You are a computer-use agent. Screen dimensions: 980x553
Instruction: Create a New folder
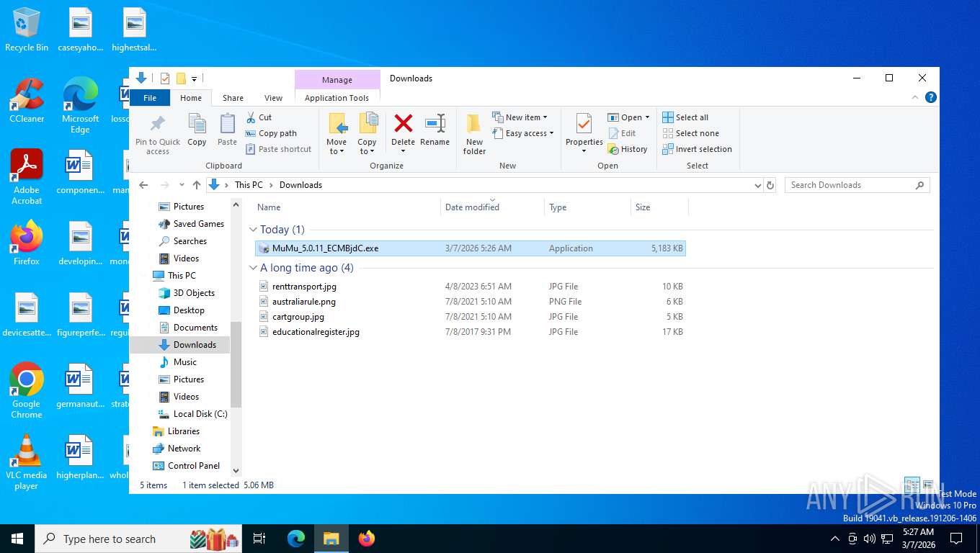tap(474, 134)
